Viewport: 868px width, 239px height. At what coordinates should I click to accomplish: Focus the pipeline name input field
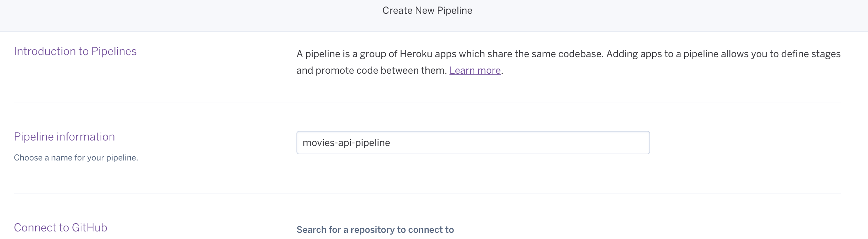click(x=473, y=143)
